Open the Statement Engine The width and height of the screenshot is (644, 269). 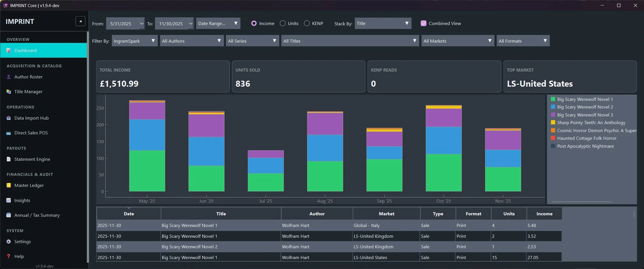pyautogui.click(x=43, y=159)
